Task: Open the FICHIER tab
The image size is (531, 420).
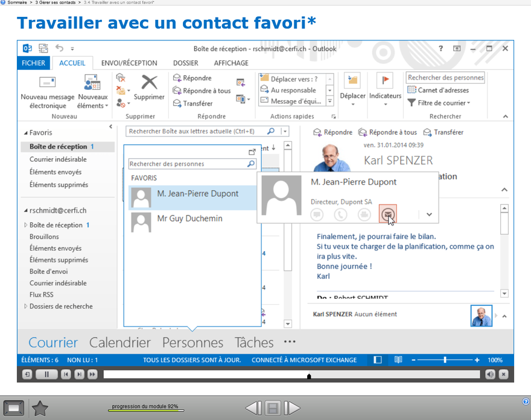Action: point(34,63)
